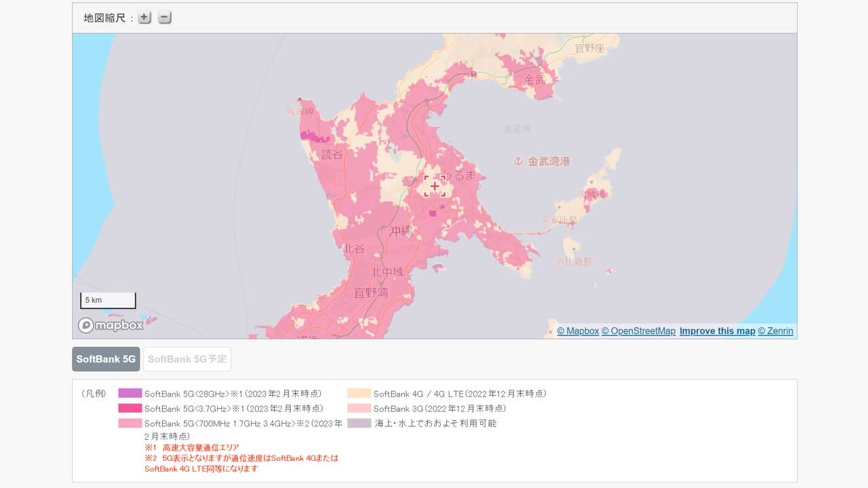Zoom out the map with the minus icon
The width and height of the screenshot is (868, 488).
tap(164, 17)
